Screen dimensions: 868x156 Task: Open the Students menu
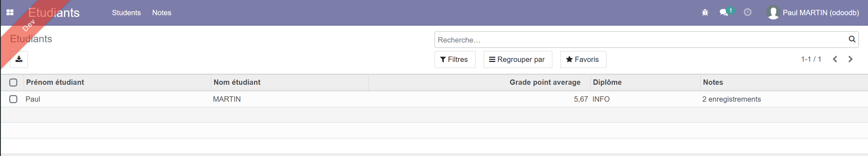pos(126,13)
